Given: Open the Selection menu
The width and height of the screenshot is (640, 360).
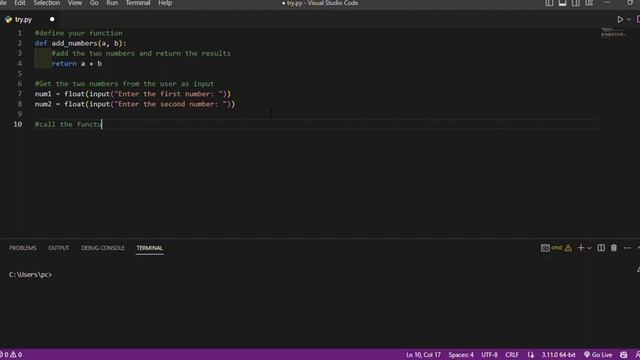Looking at the screenshot, I should 47,3.
